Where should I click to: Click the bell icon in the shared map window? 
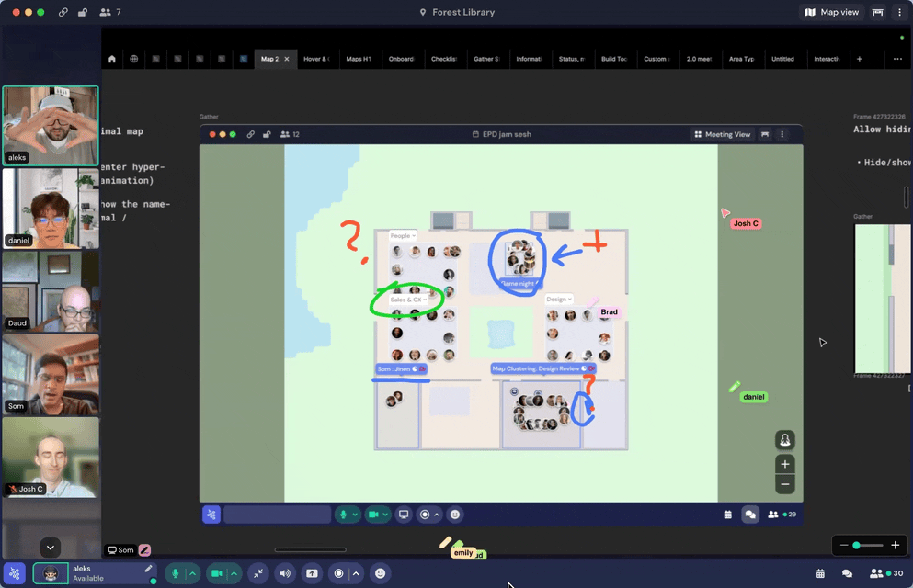click(x=784, y=439)
